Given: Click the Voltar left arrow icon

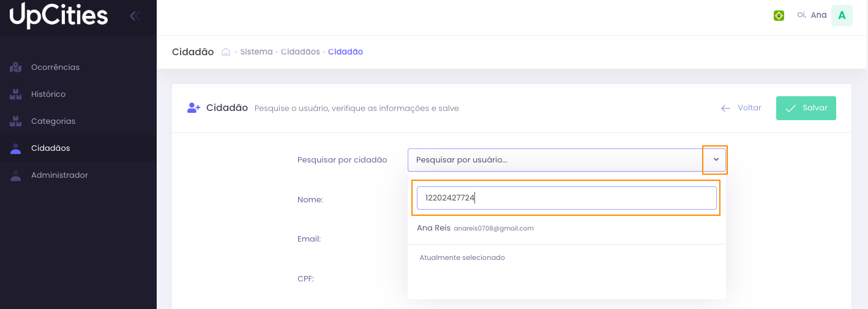Looking at the screenshot, I should 726,109.
